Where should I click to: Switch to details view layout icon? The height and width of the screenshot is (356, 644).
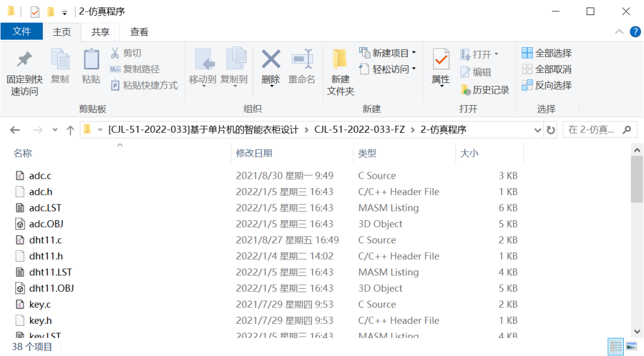click(615, 347)
